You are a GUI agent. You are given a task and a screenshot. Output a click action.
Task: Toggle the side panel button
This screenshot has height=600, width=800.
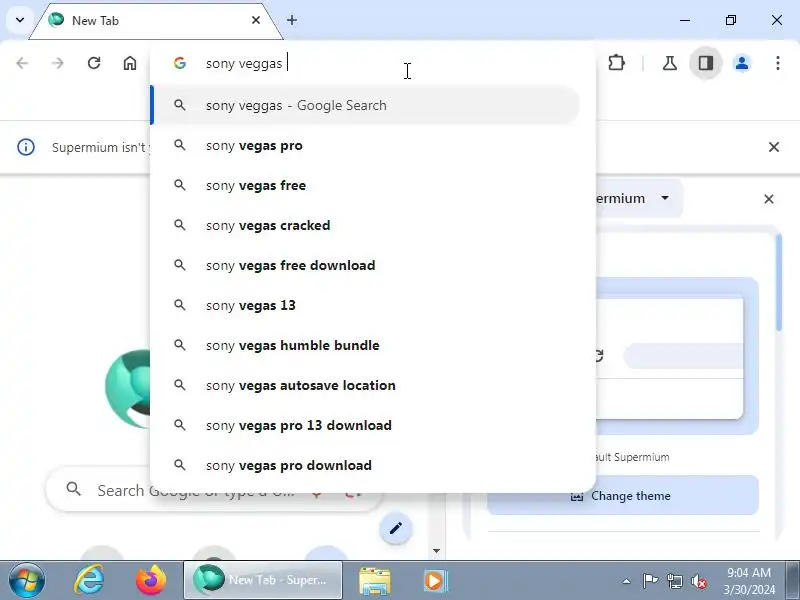pos(706,63)
